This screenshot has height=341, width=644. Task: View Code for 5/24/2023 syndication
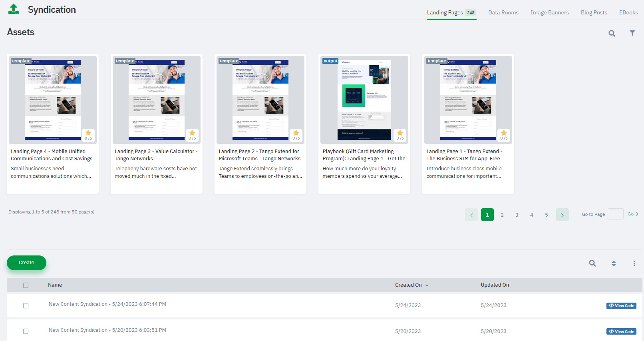[621, 306]
